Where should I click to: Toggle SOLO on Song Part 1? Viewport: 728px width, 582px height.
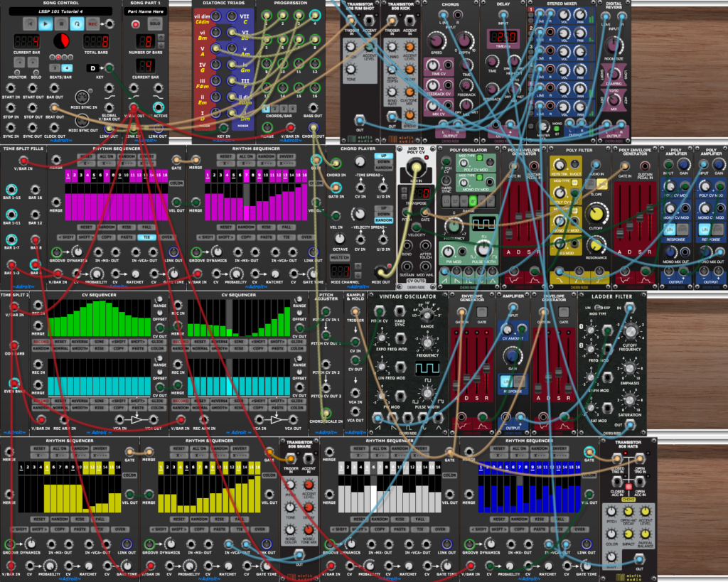[155, 23]
